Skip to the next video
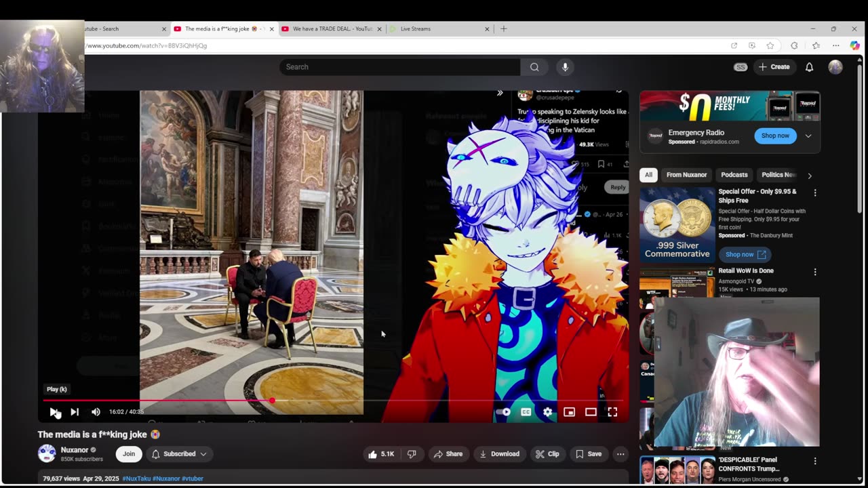 click(75, 411)
